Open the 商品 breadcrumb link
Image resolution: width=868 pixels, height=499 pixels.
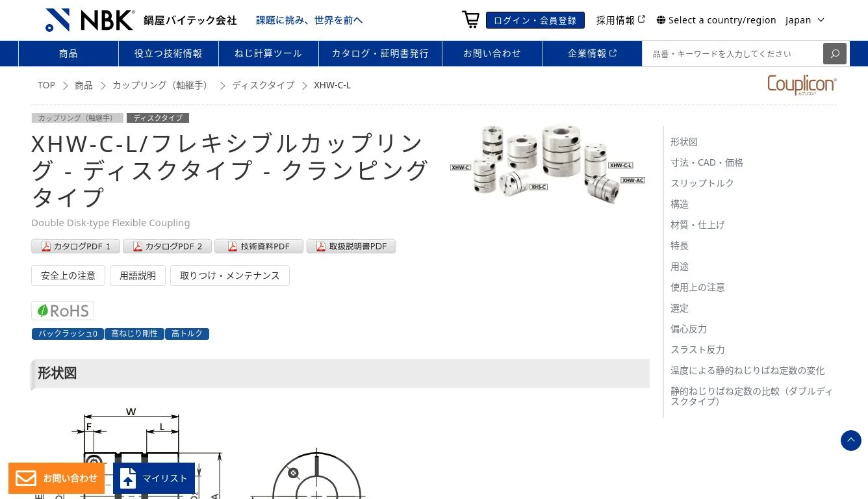pos(84,85)
